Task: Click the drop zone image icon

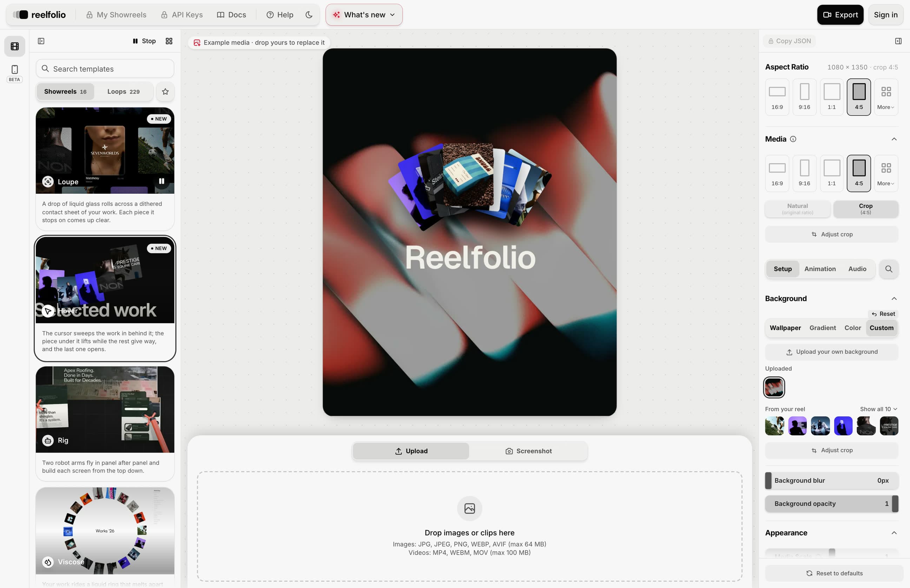Action: tap(469, 508)
